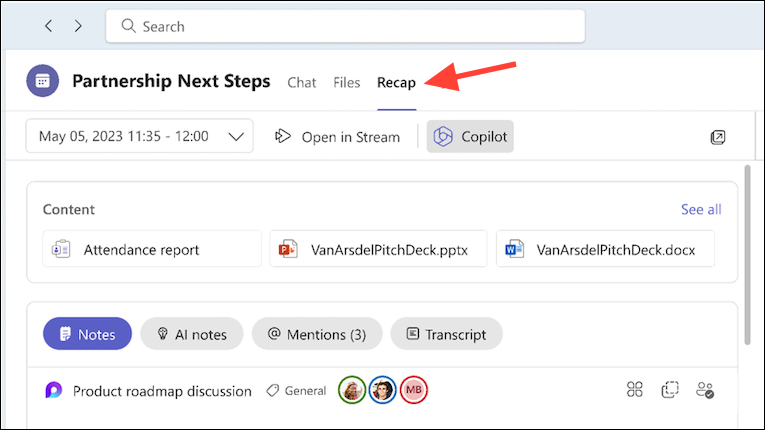Click the people access icon in notes row
This screenshot has width=765, height=430.
coord(705,390)
